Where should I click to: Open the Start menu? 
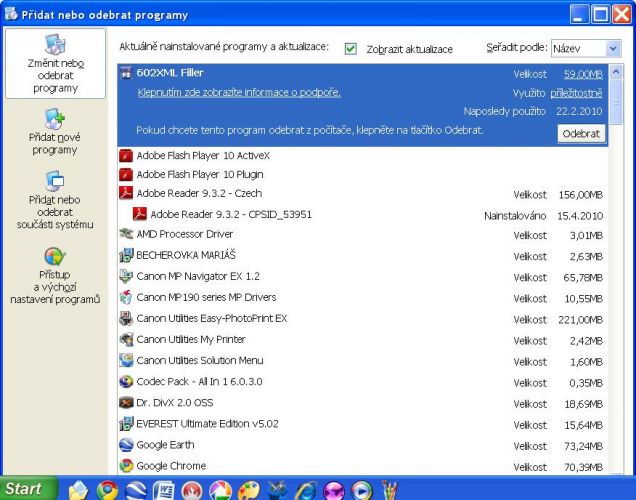tap(28, 488)
